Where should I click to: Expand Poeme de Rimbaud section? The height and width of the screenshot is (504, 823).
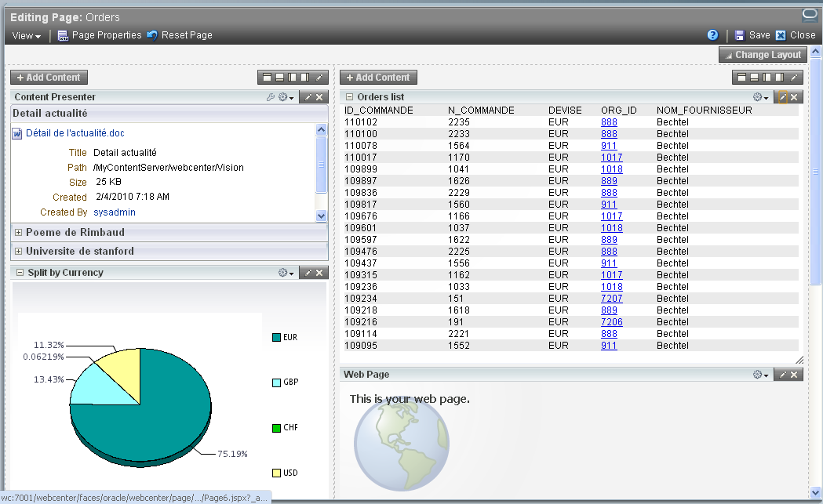pyautogui.click(x=18, y=232)
